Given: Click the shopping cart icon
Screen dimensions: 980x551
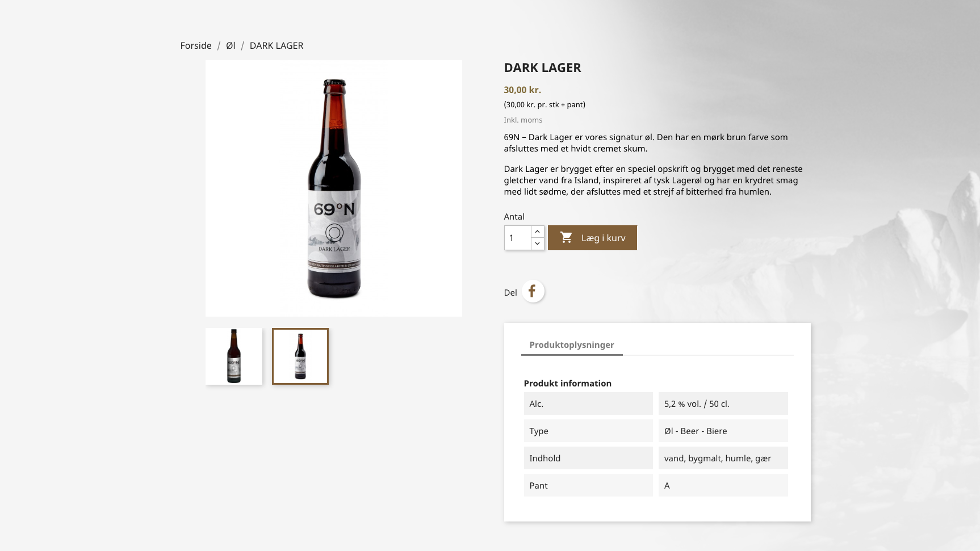Looking at the screenshot, I should [x=566, y=238].
